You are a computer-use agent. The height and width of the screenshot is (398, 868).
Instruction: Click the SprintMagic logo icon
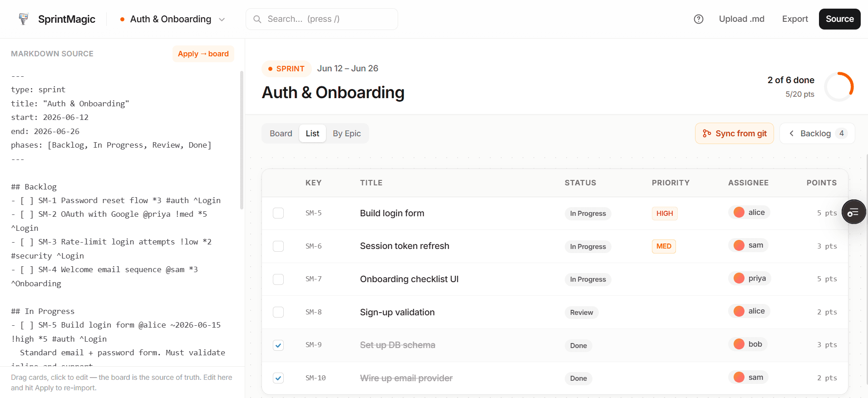point(24,19)
